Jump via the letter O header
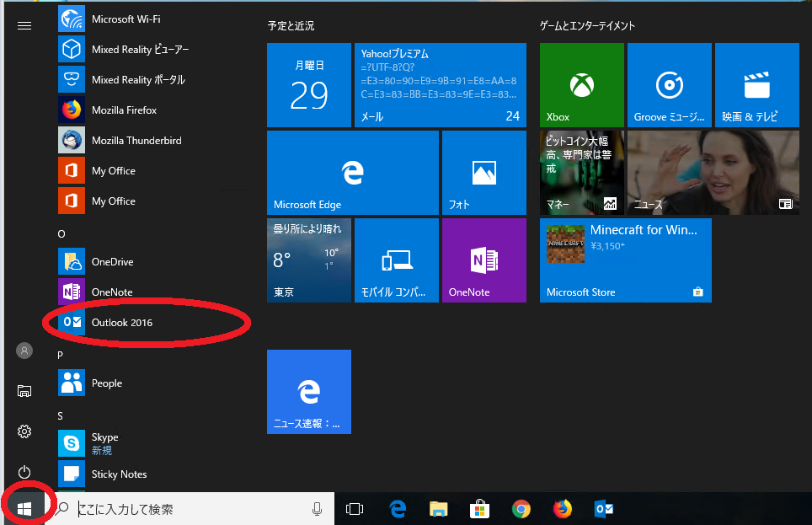Image resolution: width=812 pixels, height=525 pixels. coord(61,233)
